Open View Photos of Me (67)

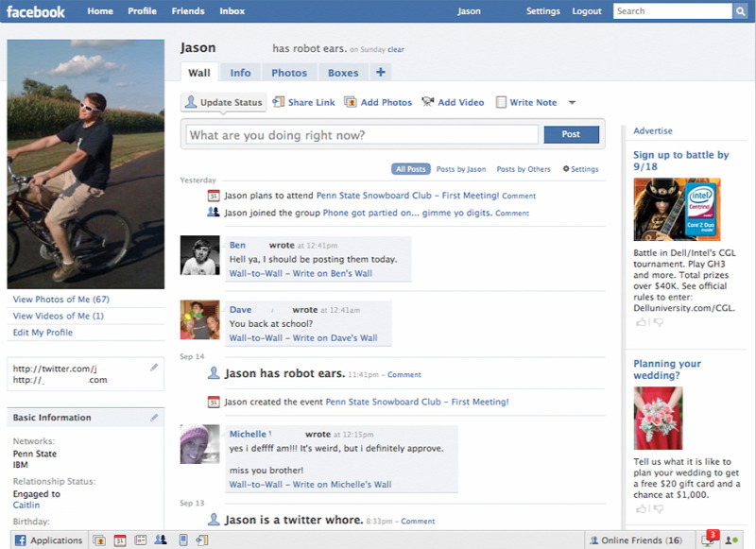pos(61,300)
